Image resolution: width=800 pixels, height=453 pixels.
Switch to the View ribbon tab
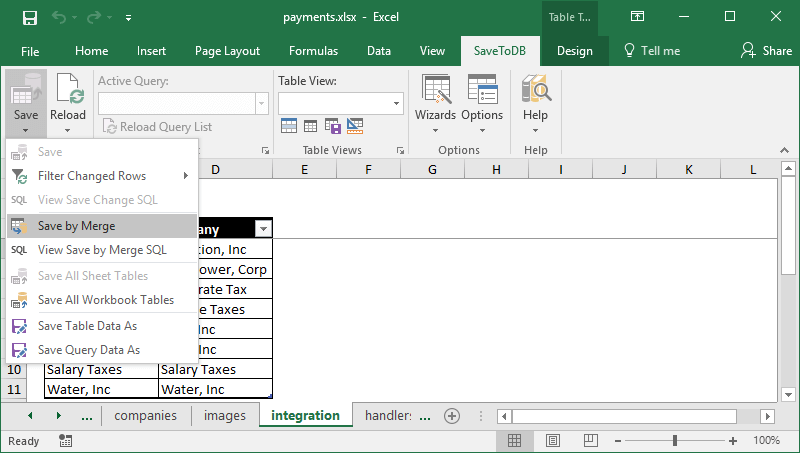(432, 51)
